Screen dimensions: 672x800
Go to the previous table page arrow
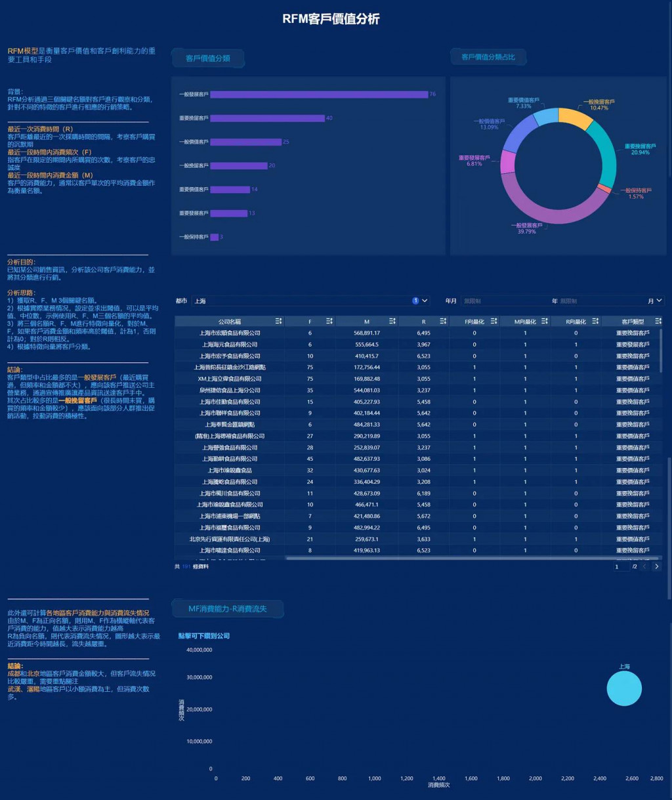(x=644, y=566)
